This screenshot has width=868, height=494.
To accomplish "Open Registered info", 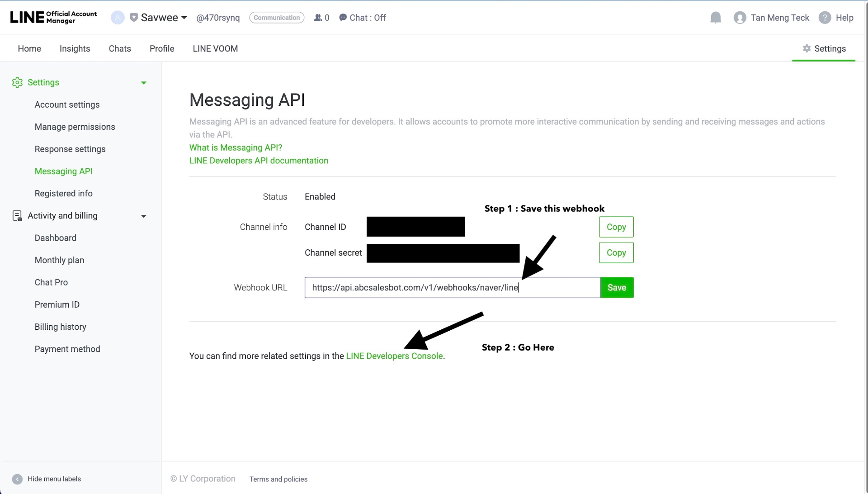I will coord(63,193).
